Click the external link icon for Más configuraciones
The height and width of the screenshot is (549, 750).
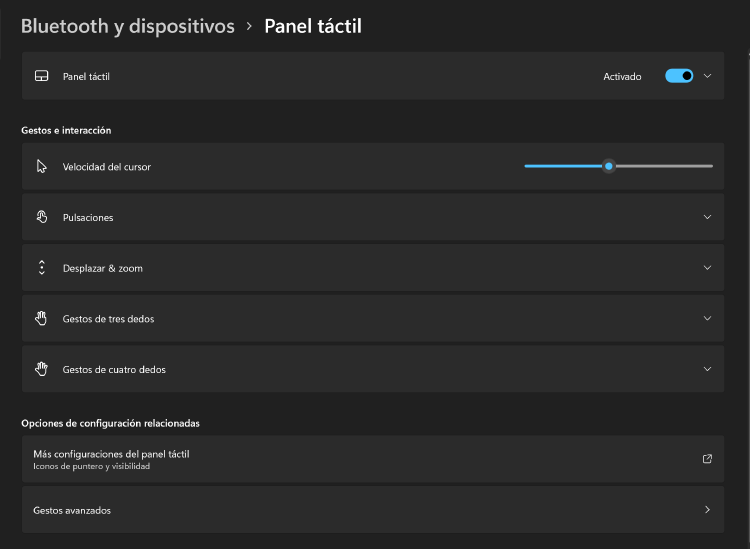707,459
